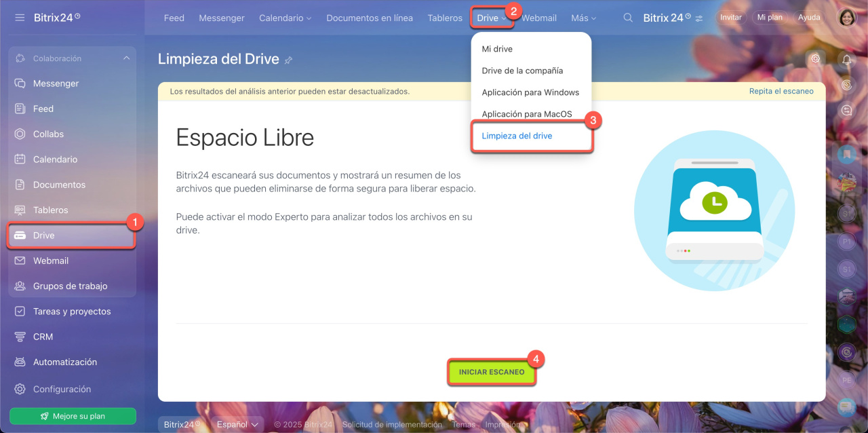Viewport: 868px width, 433px height.
Task: Click the Feed icon in left sidebar
Action: coord(20,109)
